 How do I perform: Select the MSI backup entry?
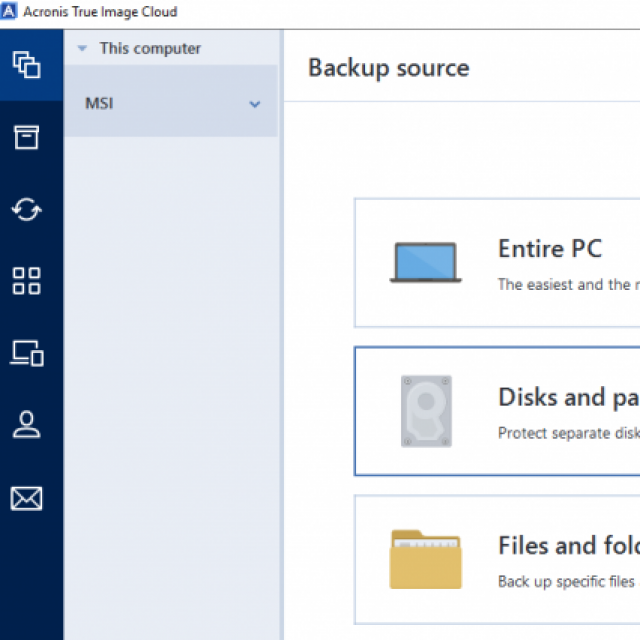pyautogui.click(x=140, y=103)
